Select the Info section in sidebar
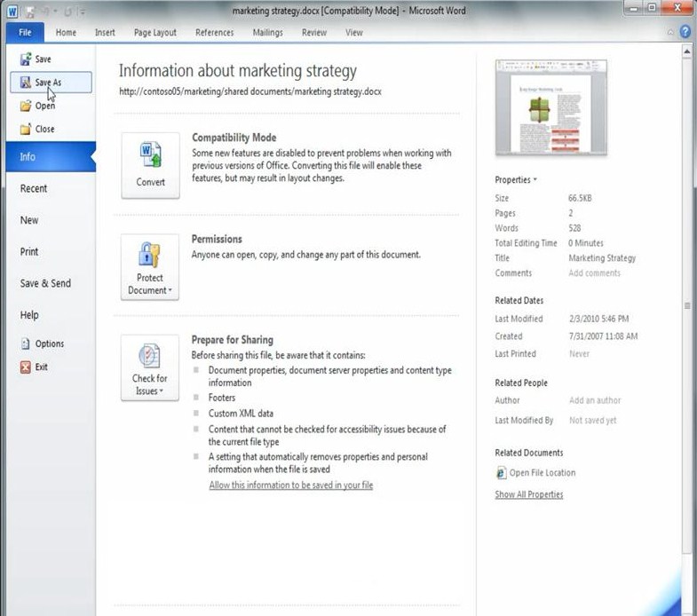 point(51,157)
